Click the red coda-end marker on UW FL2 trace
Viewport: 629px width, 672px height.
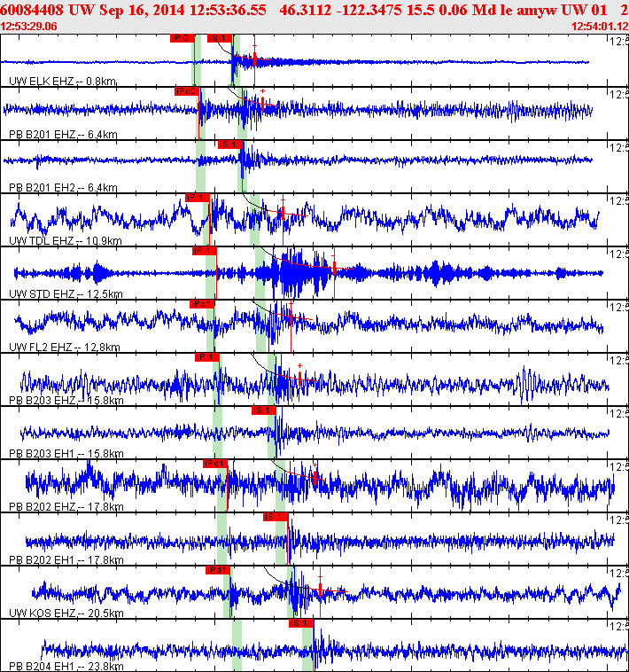click(291, 318)
